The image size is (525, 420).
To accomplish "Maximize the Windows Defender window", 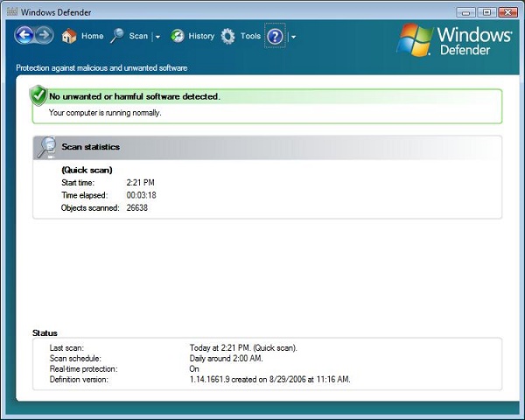I will click(487, 11).
